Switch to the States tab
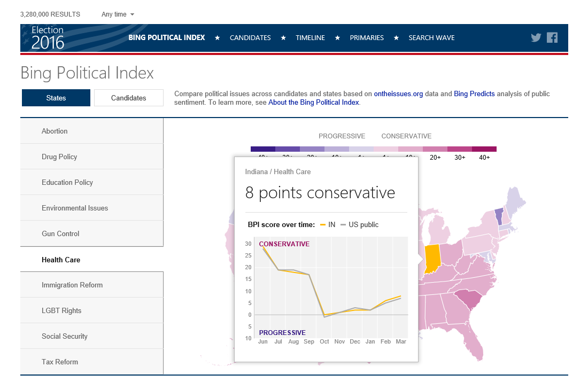 [56, 98]
